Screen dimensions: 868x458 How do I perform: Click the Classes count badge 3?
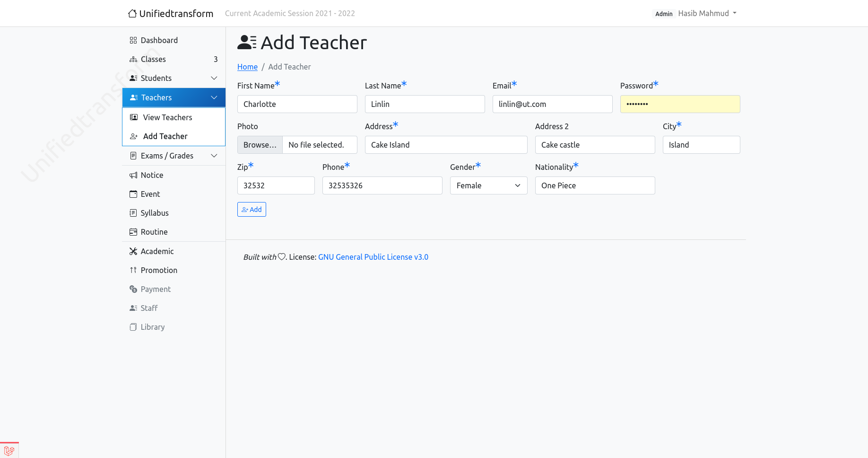point(216,59)
